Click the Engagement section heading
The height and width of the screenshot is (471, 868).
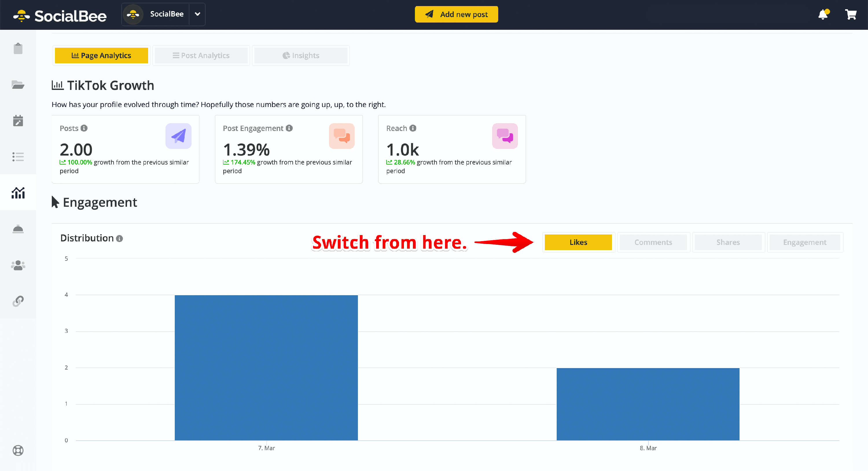coord(100,202)
